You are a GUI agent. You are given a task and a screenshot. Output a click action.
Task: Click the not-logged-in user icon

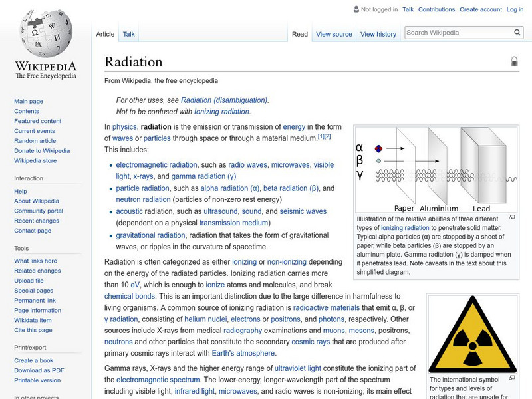pyautogui.click(x=356, y=9)
